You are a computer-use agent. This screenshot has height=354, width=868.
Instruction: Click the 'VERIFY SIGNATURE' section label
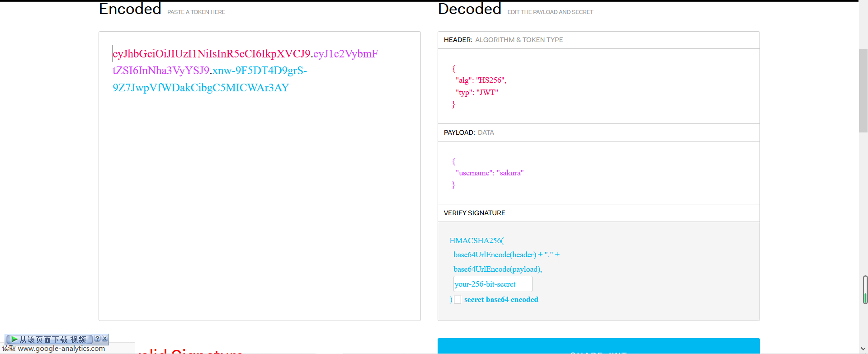[475, 213]
